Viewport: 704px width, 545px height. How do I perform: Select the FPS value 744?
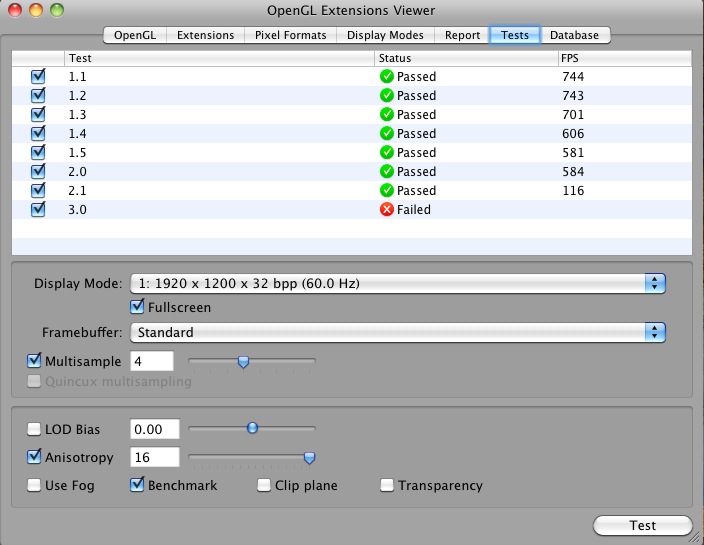coord(573,77)
